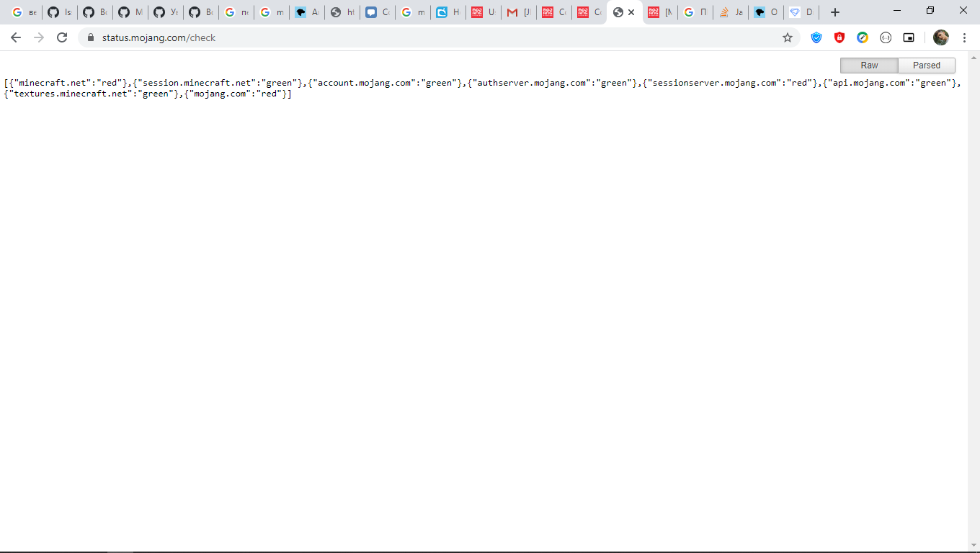Click the final "mojang.com":"red" entry

(235, 94)
